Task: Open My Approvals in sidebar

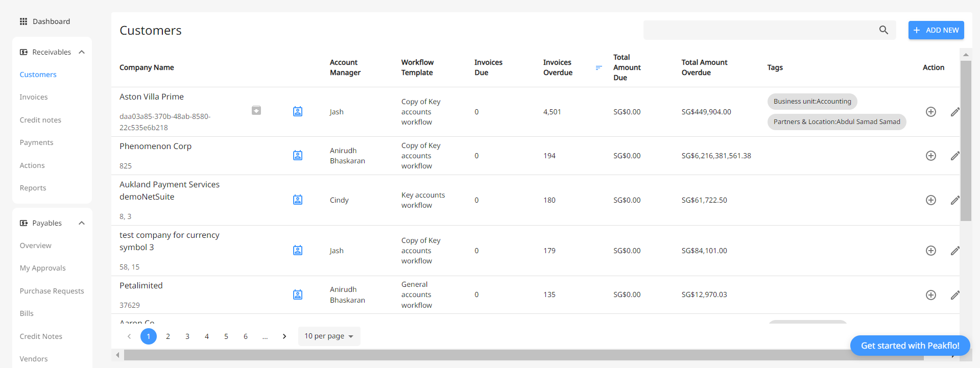Action: click(x=43, y=268)
